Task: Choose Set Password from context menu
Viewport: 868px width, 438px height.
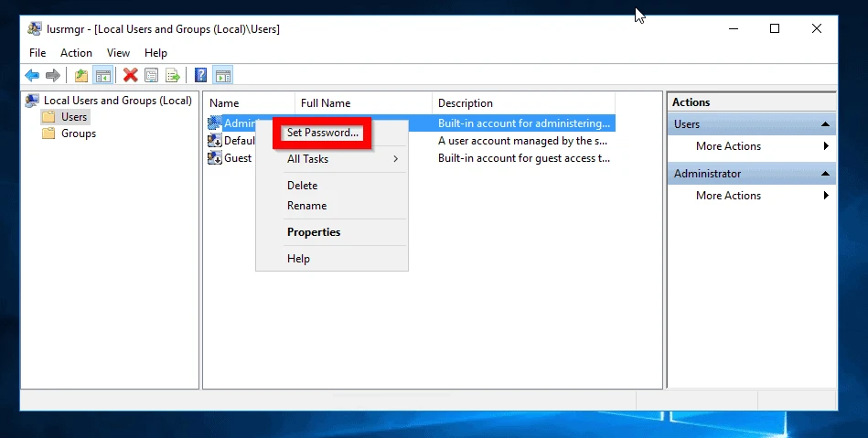Action: click(x=323, y=133)
